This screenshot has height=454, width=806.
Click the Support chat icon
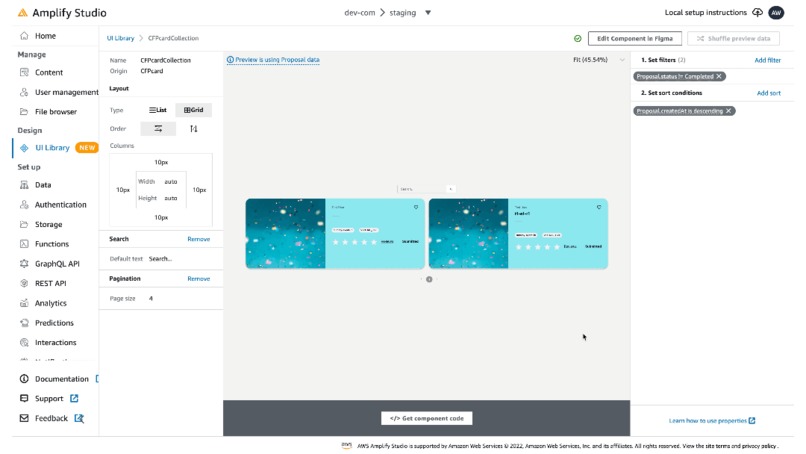point(24,398)
